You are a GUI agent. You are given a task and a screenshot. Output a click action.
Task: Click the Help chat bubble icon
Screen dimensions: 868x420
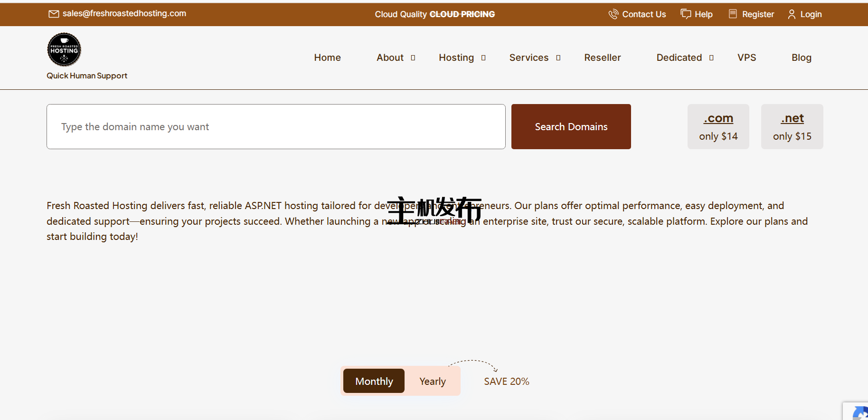pyautogui.click(x=686, y=14)
